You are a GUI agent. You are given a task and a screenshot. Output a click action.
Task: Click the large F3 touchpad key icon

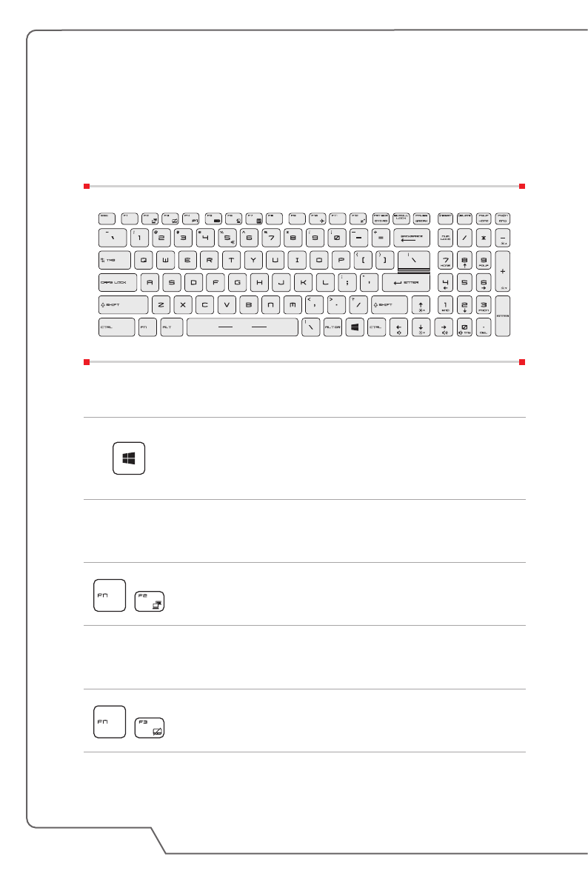click(150, 728)
